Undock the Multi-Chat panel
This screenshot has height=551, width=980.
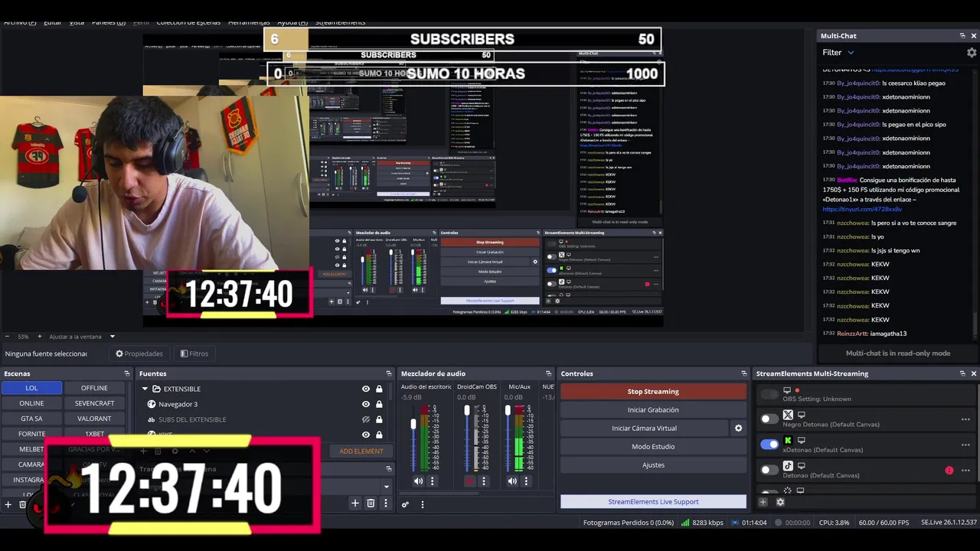point(962,36)
